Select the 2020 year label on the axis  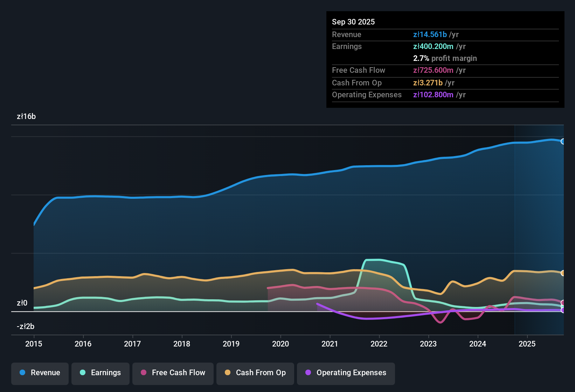click(280, 344)
